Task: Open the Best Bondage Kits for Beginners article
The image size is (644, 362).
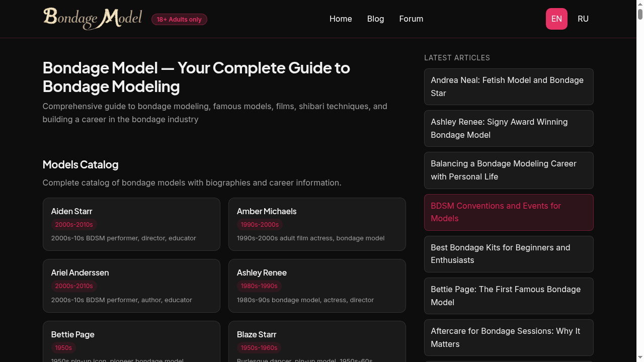Action: point(508,254)
